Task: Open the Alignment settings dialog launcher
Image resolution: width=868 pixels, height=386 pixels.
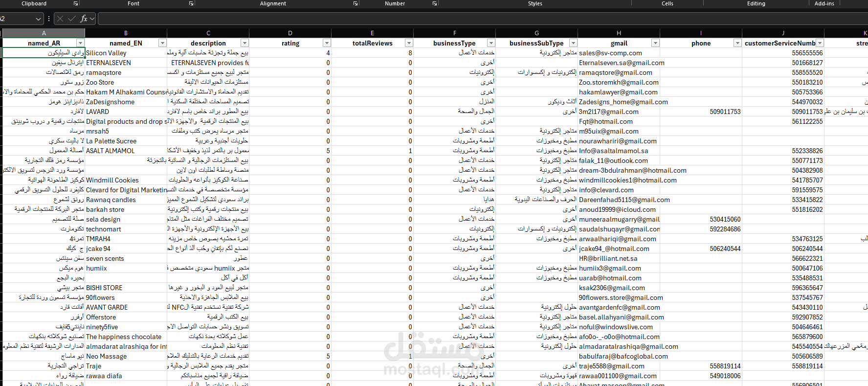Action: [356, 3]
